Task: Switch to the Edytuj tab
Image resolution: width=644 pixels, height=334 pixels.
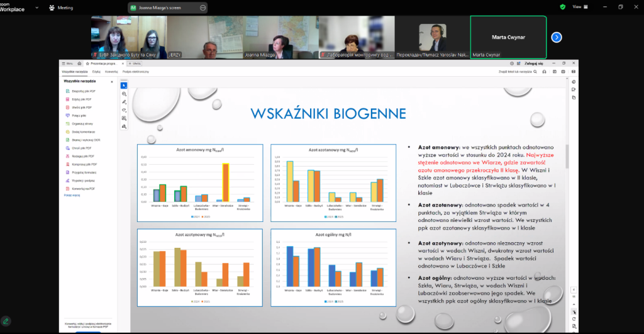Action: click(x=96, y=72)
